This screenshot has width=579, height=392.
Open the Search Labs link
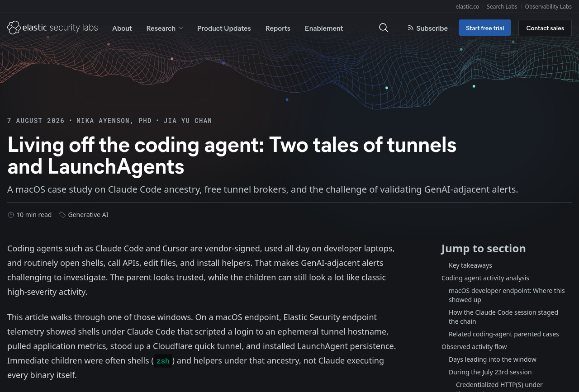(x=502, y=6)
